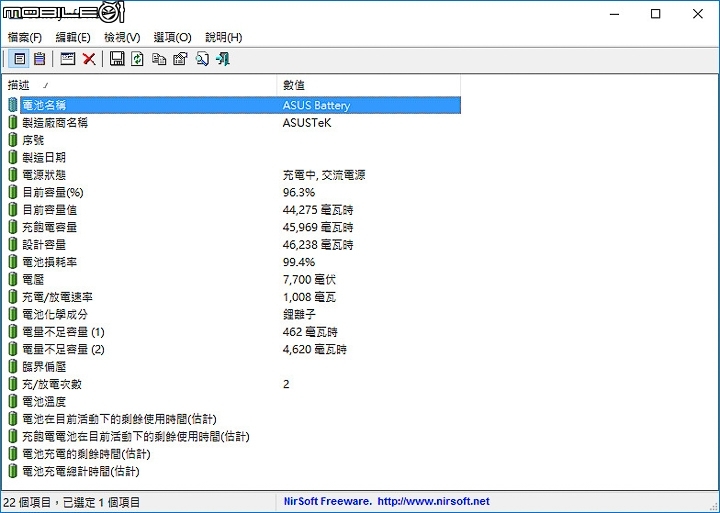Select the '充電/放電速率' row label
Image resolution: width=720 pixels, height=513 pixels.
(x=57, y=297)
